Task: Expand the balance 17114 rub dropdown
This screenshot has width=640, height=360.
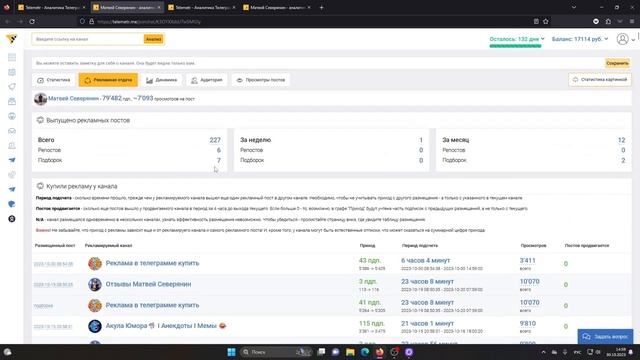Action: [580, 39]
